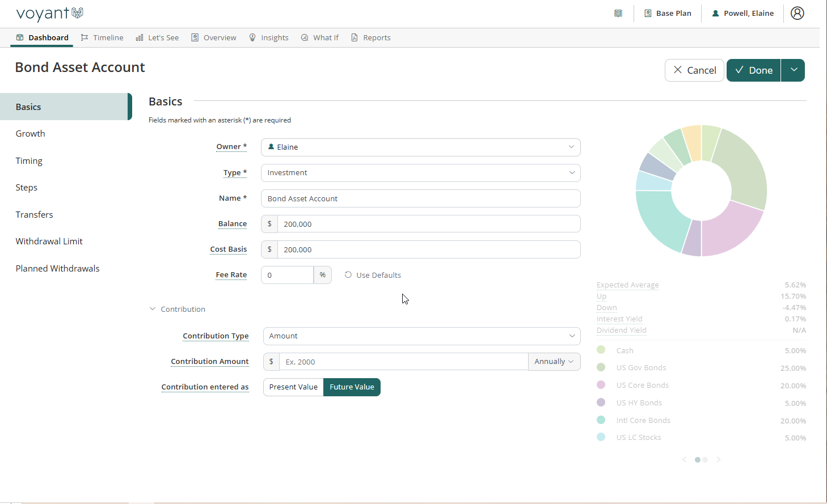Open the What If tab
Image resolution: width=827 pixels, height=504 pixels.
click(320, 37)
